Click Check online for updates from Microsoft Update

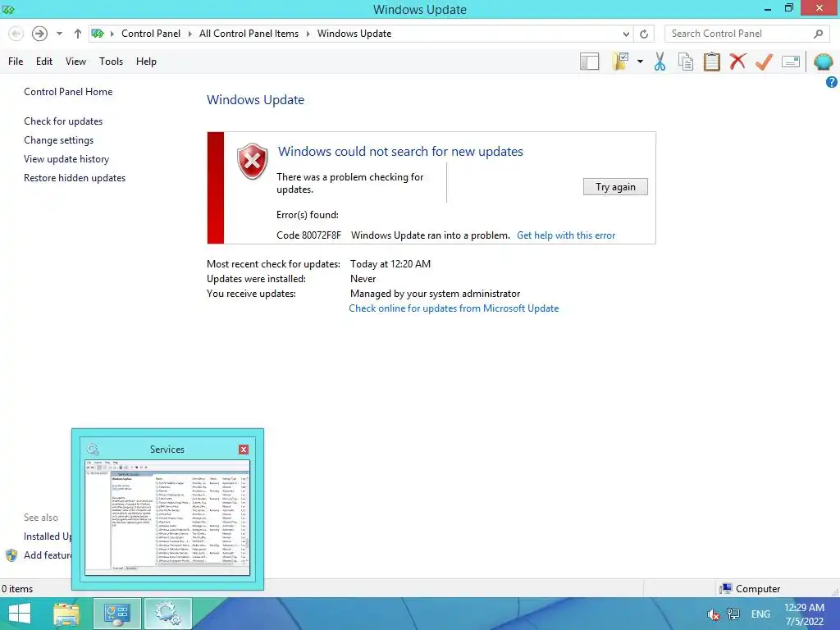[x=454, y=308]
